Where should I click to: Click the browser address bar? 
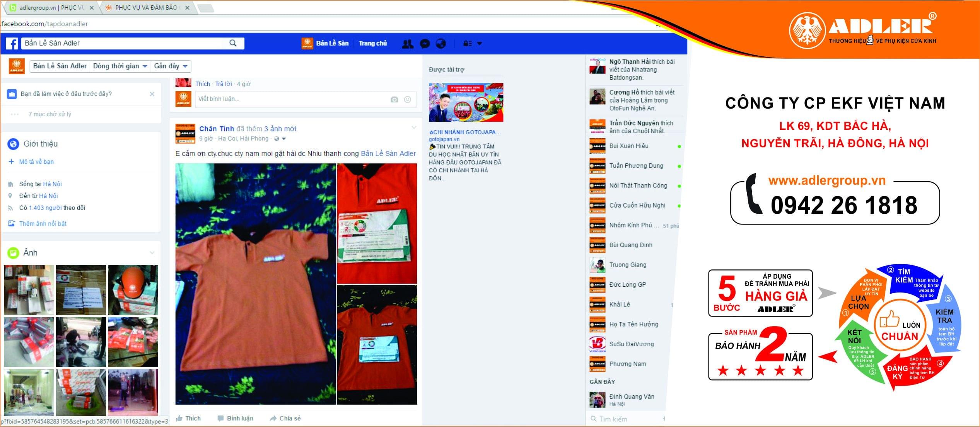(x=329, y=24)
